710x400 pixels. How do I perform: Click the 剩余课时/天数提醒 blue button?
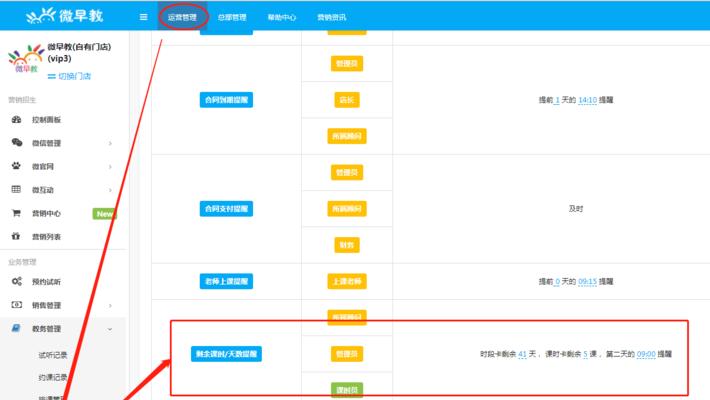226,354
